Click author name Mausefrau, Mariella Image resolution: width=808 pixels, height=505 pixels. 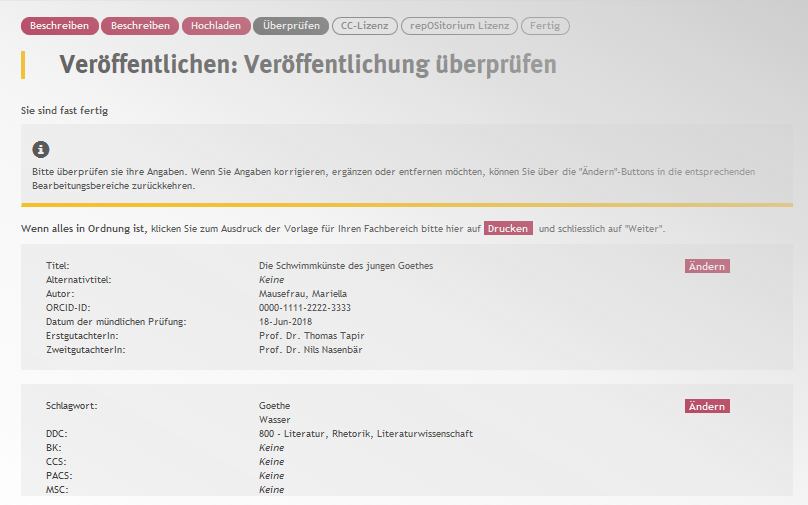click(303, 294)
